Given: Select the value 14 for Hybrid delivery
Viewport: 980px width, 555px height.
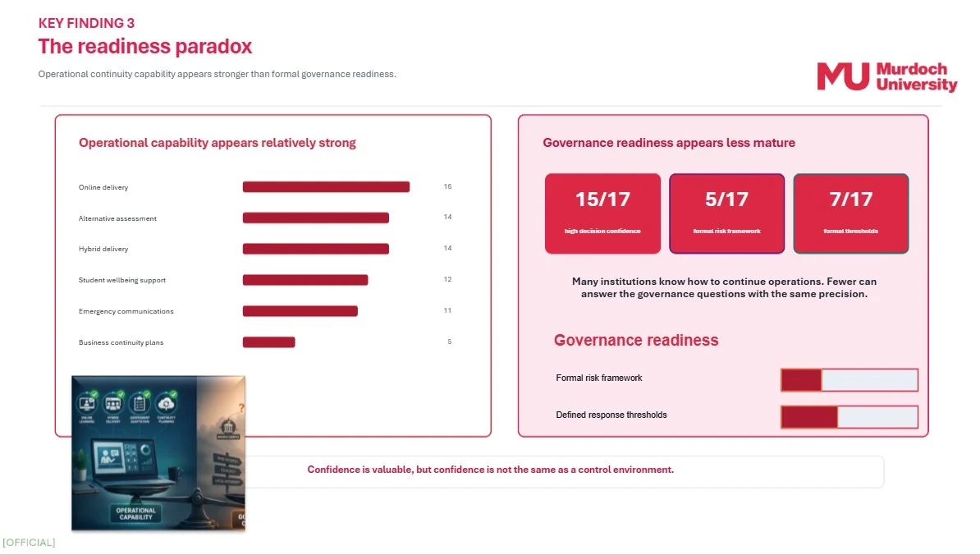Looking at the screenshot, I should tap(447, 248).
